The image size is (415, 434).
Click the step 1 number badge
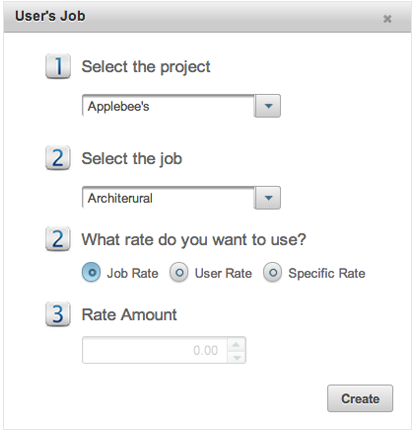coord(58,66)
